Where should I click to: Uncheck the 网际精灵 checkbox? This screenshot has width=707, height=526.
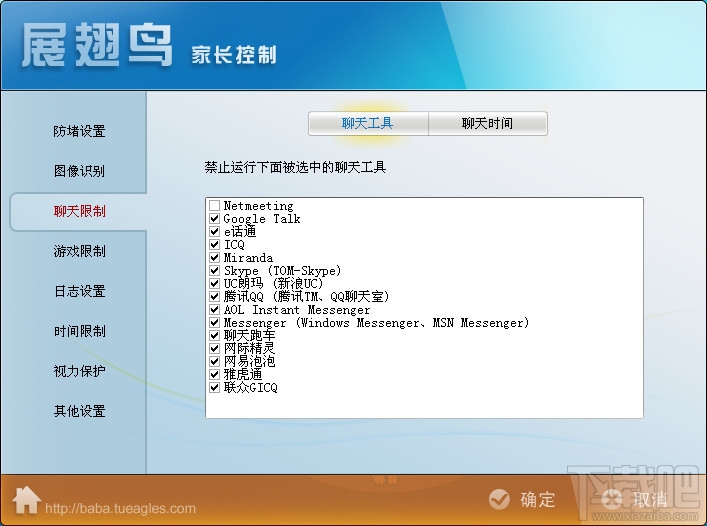click(x=215, y=348)
